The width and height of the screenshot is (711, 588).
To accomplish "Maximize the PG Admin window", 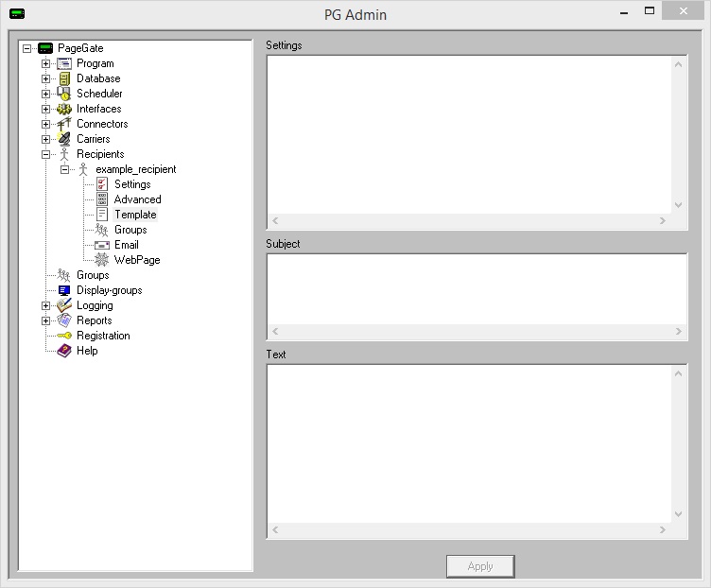I will coord(650,11).
